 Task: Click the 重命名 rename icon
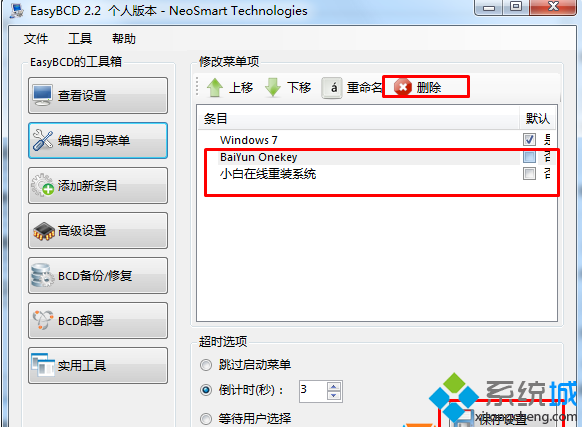tap(332, 88)
